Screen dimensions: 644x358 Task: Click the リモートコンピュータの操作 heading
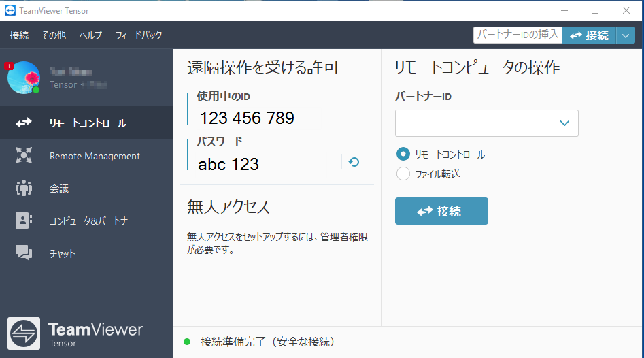(477, 67)
